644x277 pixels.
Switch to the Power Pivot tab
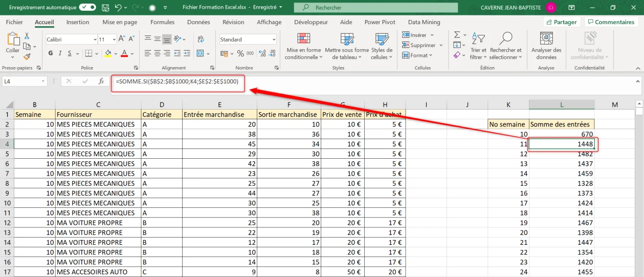tap(380, 22)
